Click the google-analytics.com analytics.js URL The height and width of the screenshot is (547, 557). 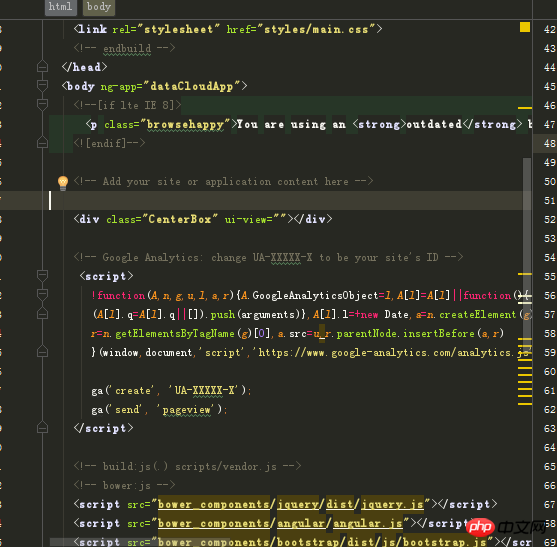[x=393, y=352]
